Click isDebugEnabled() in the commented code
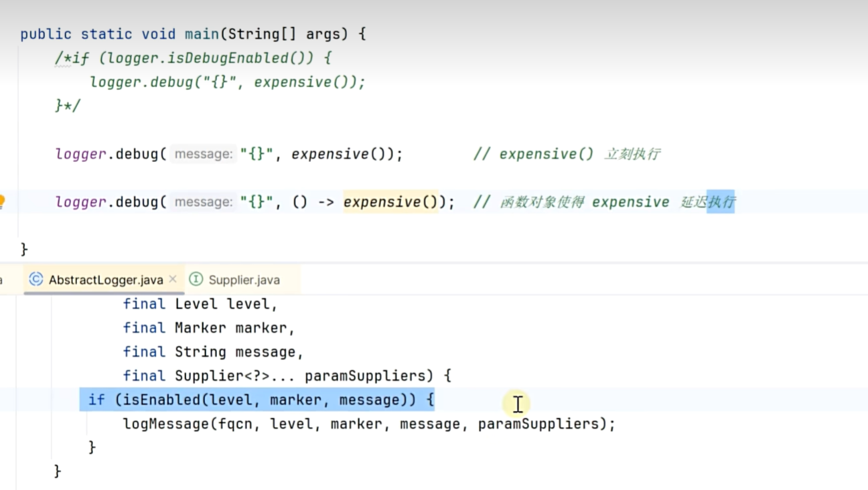The width and height of the screenshot is (868, 490). (239, 58)
